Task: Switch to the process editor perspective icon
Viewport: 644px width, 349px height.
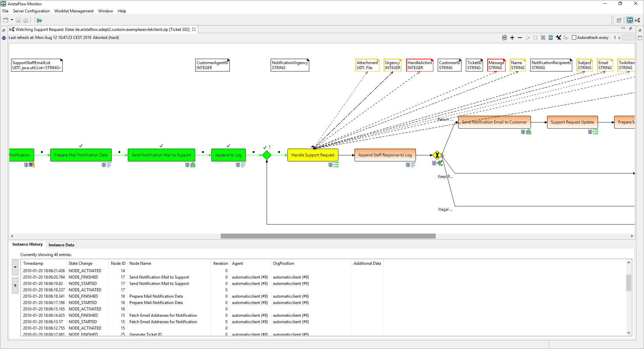Action: [638, 20]
